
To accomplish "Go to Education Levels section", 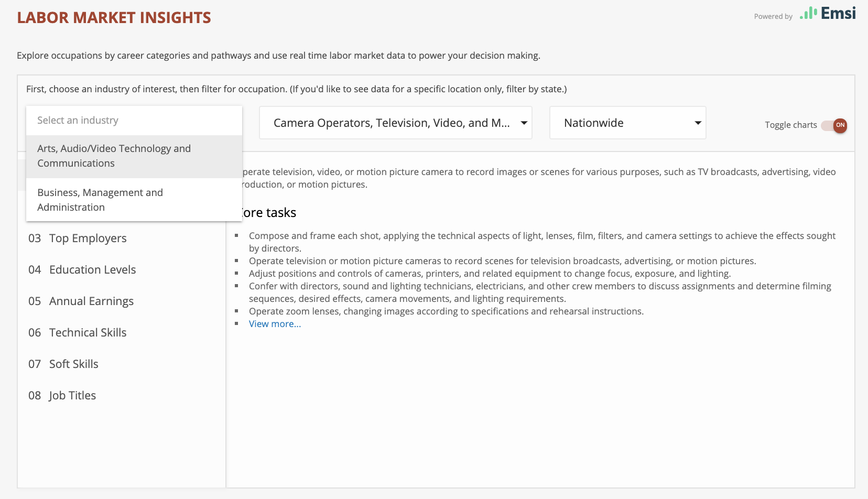I will pos(92,270).
